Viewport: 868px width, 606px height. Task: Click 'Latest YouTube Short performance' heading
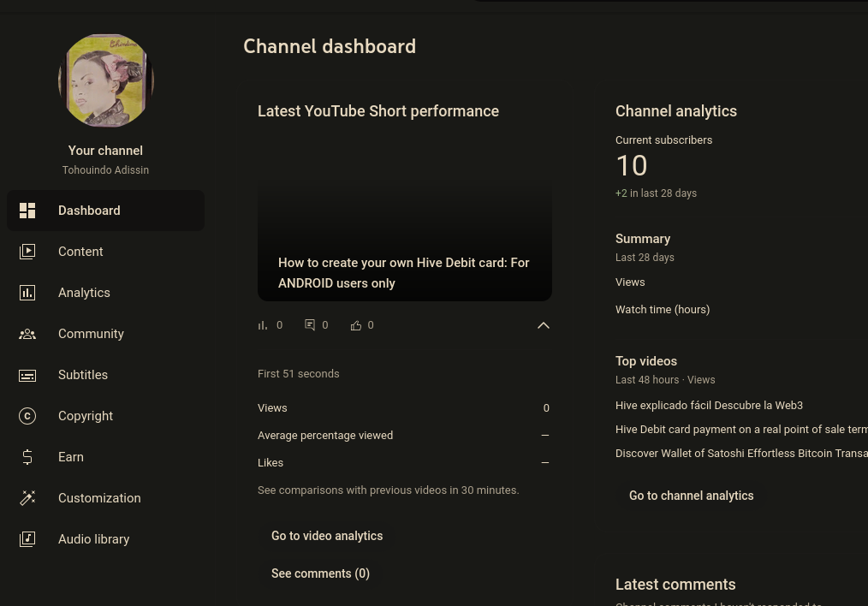tap(378, 111)
